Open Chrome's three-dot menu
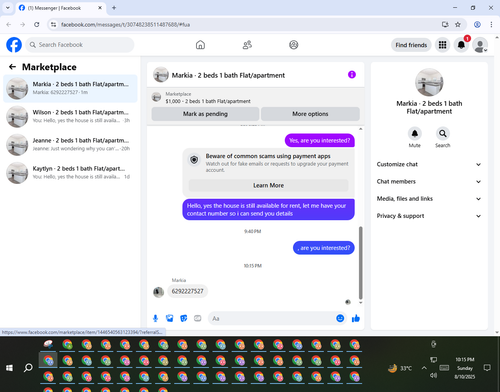Viewport: 500px width, 392px height. 491,24
